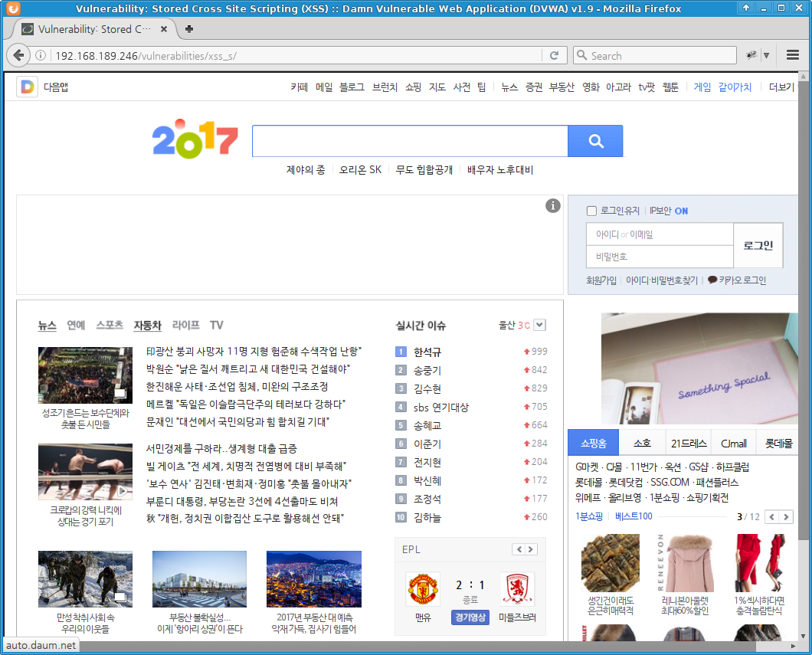Click the 2017 Daum logo
This screenshot has width=812, height=655.
point(195,139)
